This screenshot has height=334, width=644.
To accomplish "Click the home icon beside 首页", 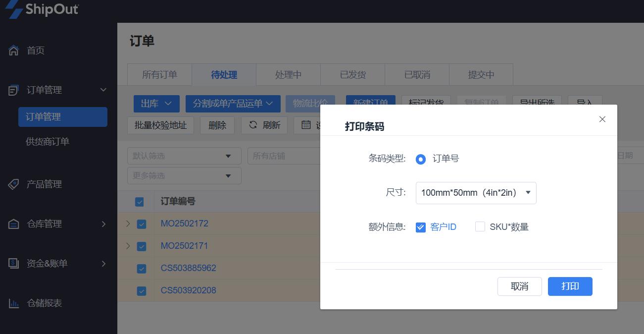I will point(14,51).
